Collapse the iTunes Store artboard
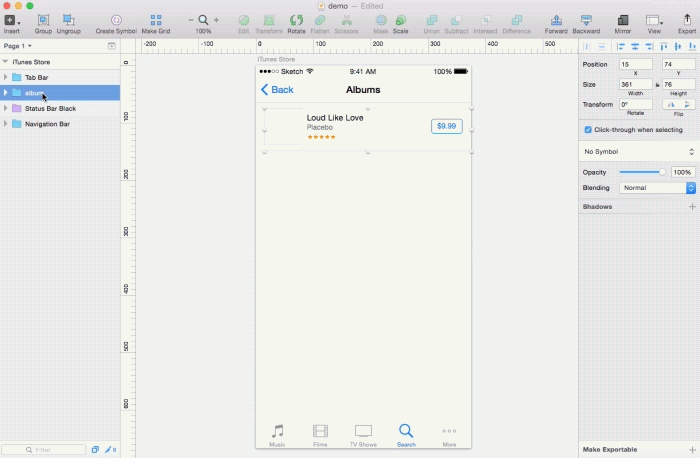The width and height of the screenshot is (700, 458). [5, 62]
